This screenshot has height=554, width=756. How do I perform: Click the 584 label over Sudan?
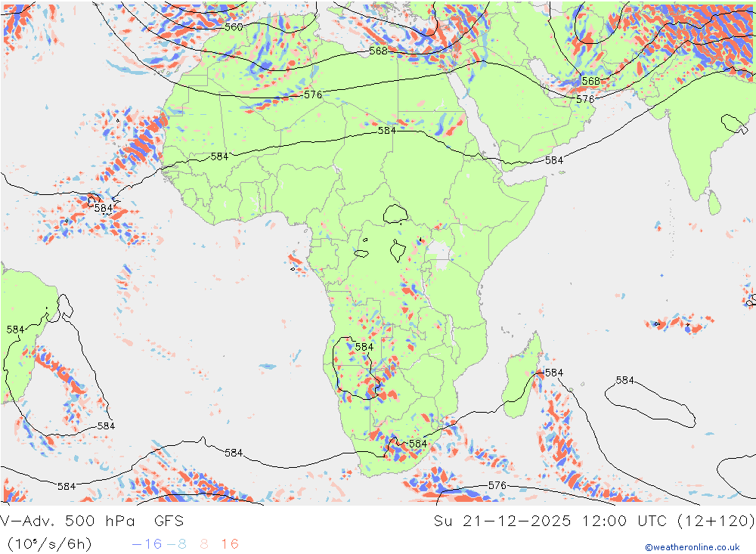386,131
